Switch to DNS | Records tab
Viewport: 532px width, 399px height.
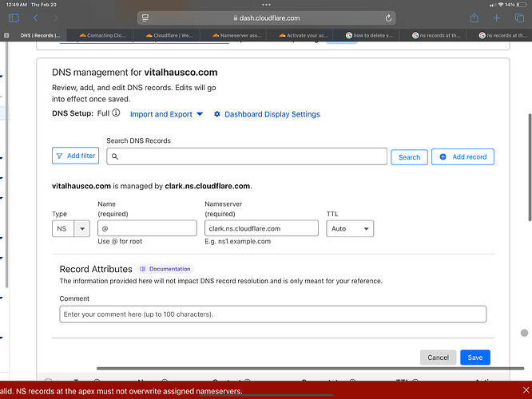click(x=40, y=35)
